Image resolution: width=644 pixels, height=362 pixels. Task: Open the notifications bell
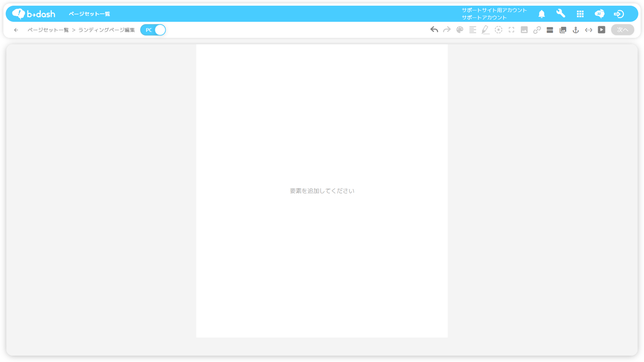coord(542,14)
